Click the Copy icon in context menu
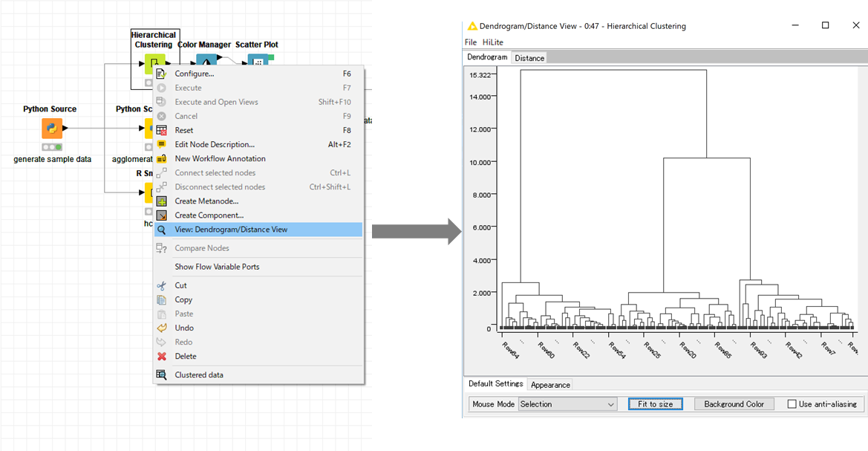868x451 pixels. click(161, 299)
